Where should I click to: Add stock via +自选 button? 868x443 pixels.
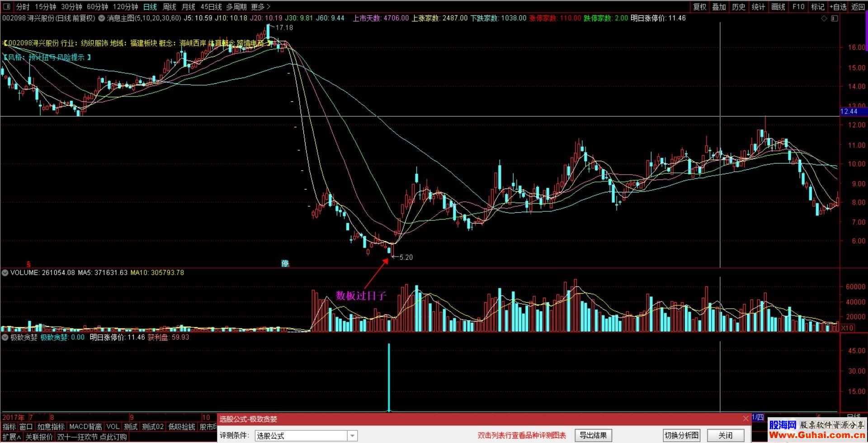coord(838,7)
